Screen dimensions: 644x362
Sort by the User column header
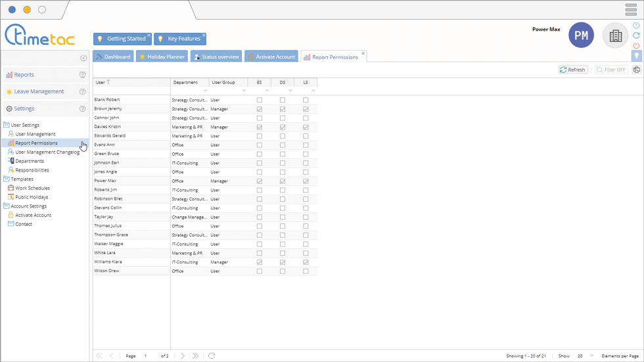[x=131, y=83]
